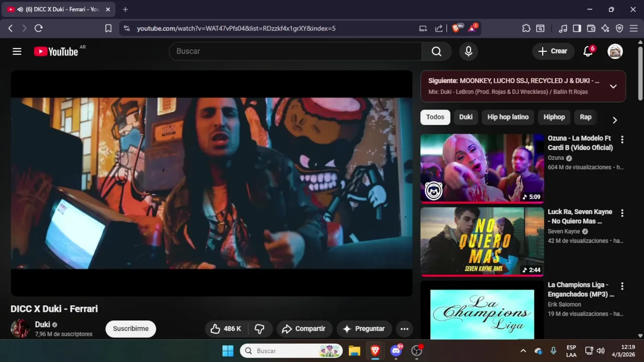Open Brave playlist music note icon

(x=563, y=29)
